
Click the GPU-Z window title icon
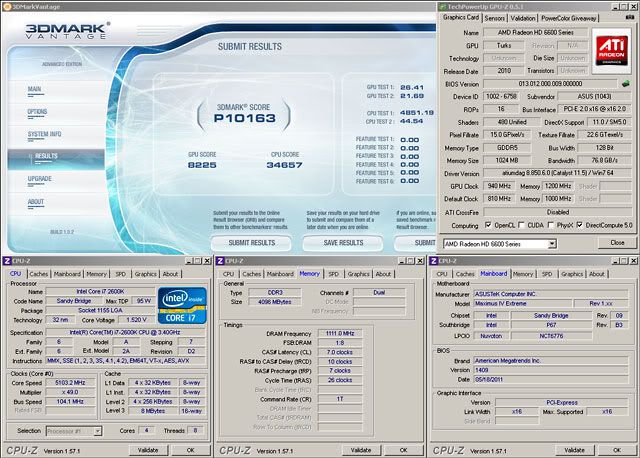[442, 7]
